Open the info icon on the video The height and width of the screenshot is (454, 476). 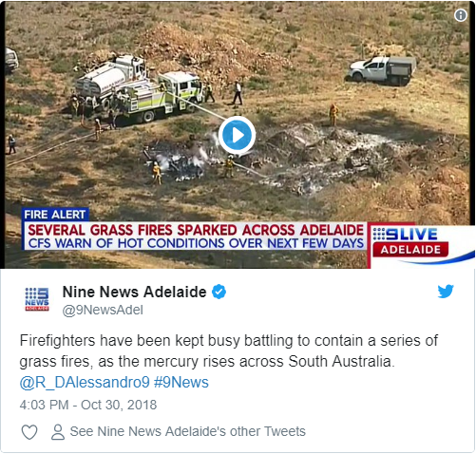[x=461, y=15]
